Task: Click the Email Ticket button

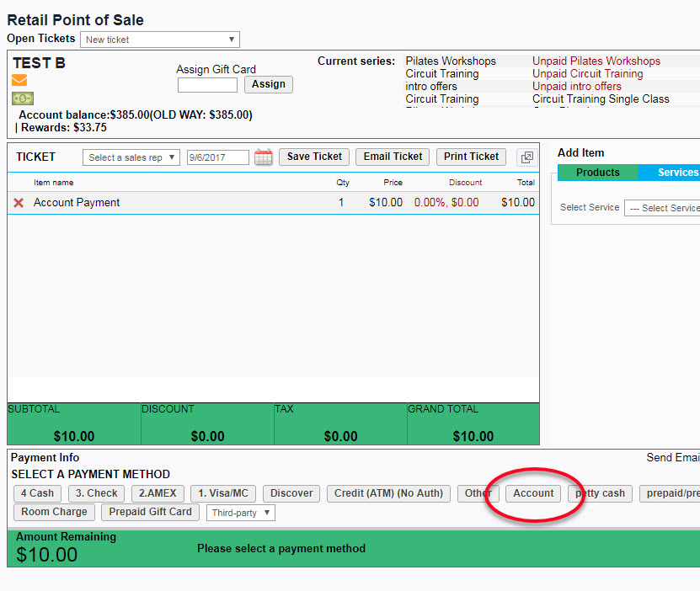Action: pos(392,157)
